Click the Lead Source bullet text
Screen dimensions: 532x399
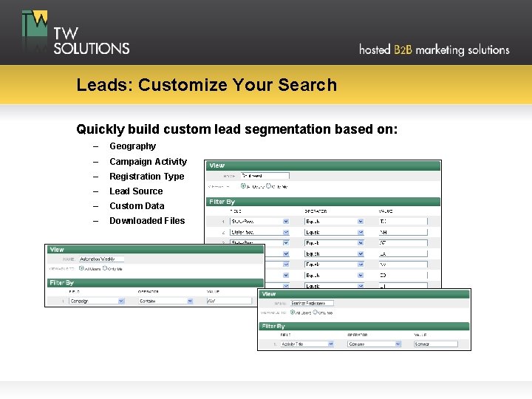[x=136, y=191]
